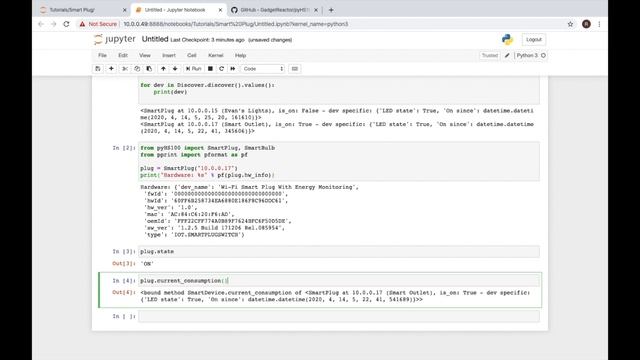The width and height of the screenshot is (640, 360).
Task: Copy selected cells icon
Action: 137,69
